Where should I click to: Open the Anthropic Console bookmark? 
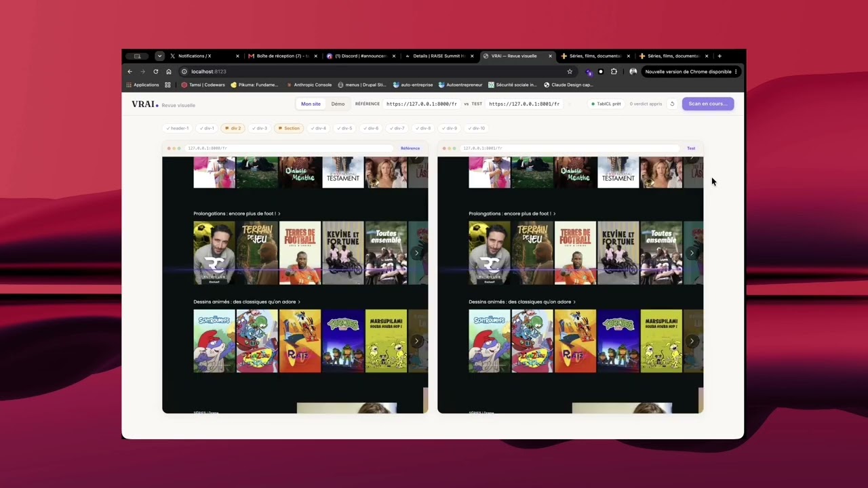[309, 85]
